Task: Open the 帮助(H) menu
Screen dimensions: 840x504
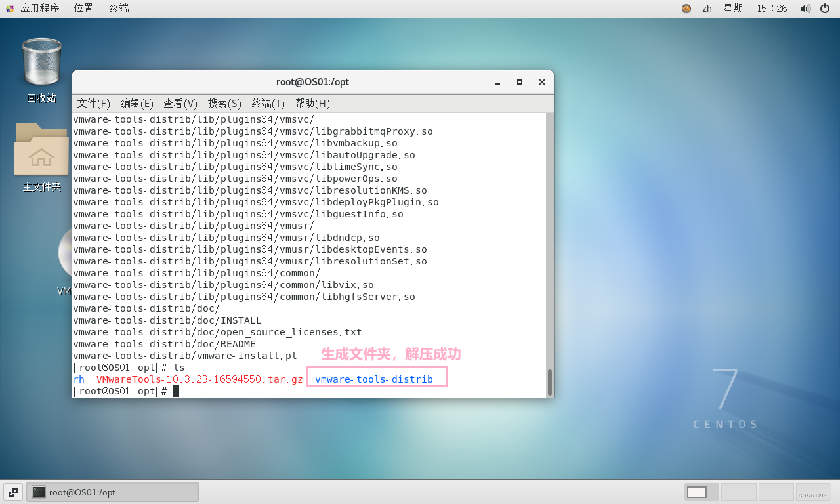Action: pyautogui.click(x=312, y=103)
